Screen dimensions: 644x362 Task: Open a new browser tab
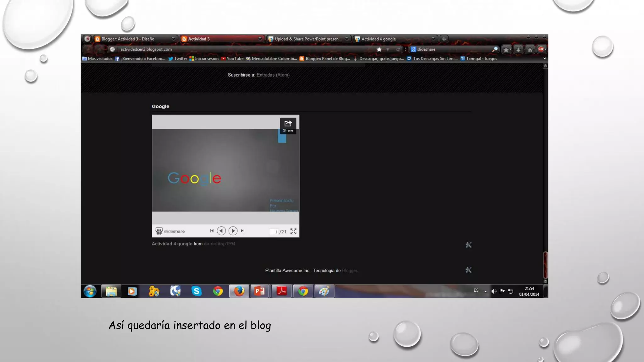tap(444, 39)
